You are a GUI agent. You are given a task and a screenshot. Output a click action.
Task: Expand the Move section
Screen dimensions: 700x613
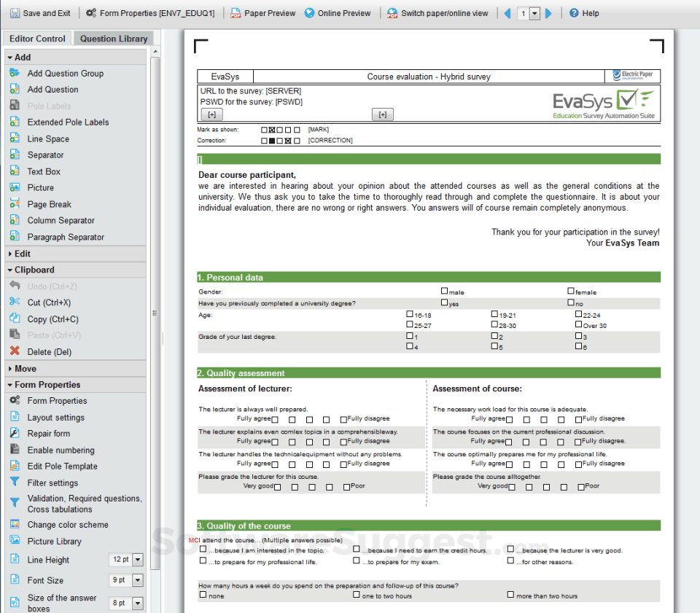coord(25,369)
